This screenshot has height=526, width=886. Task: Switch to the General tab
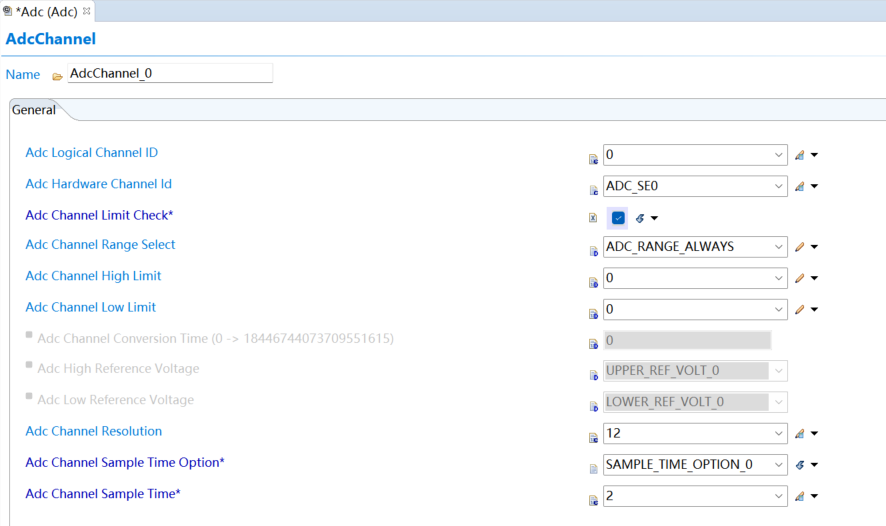[x=34, y=110]
